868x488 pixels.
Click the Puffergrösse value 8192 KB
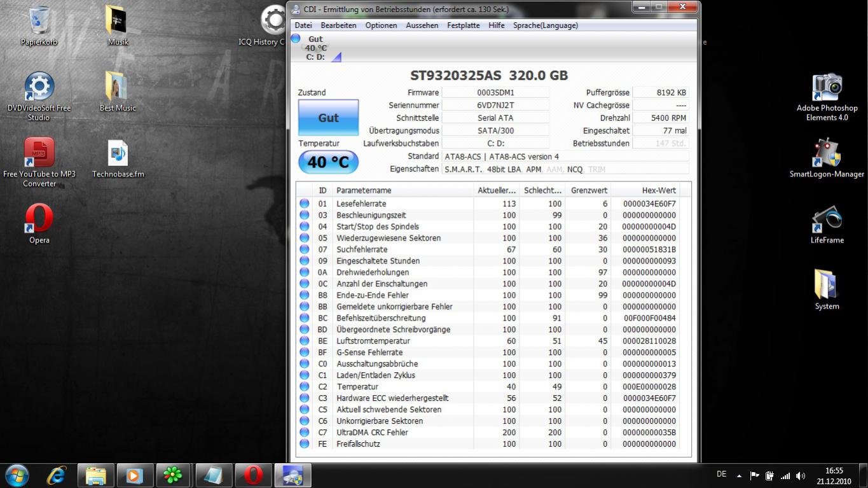tap(661, 93)
